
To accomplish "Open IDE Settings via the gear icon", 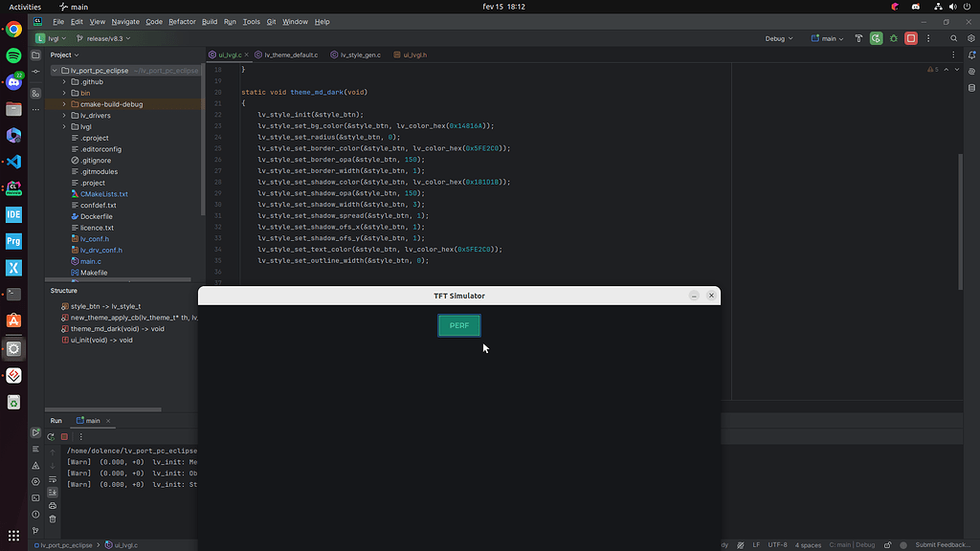I will pyautogui.click(x=971, y=38).
